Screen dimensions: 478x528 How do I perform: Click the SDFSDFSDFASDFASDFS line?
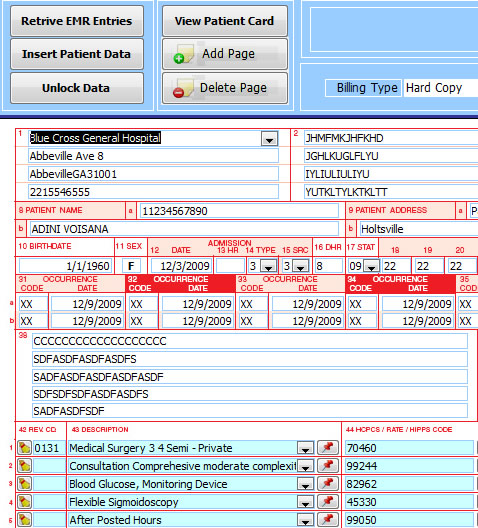point(250,394)
